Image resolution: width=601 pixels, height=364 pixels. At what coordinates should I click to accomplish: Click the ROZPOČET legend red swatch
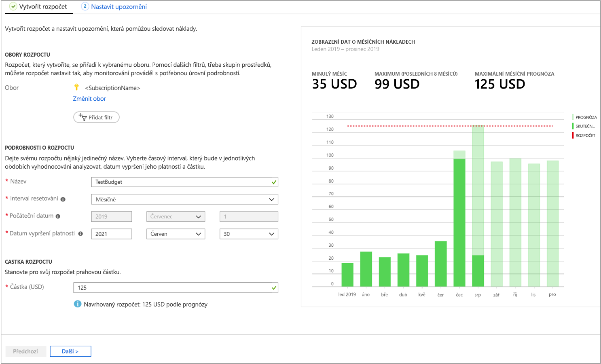[x=573, y=135]
